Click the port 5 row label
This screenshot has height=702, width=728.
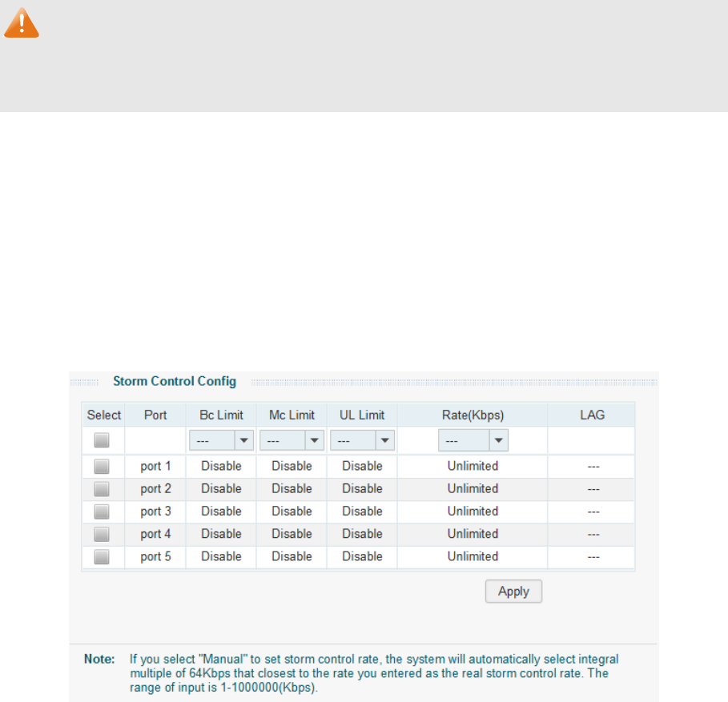(155, 556)
